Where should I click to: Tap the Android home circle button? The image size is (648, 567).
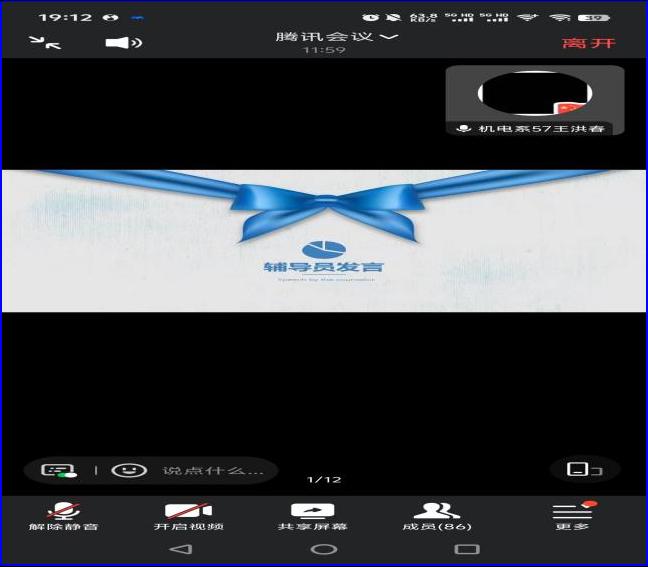[x=324, y=549]
